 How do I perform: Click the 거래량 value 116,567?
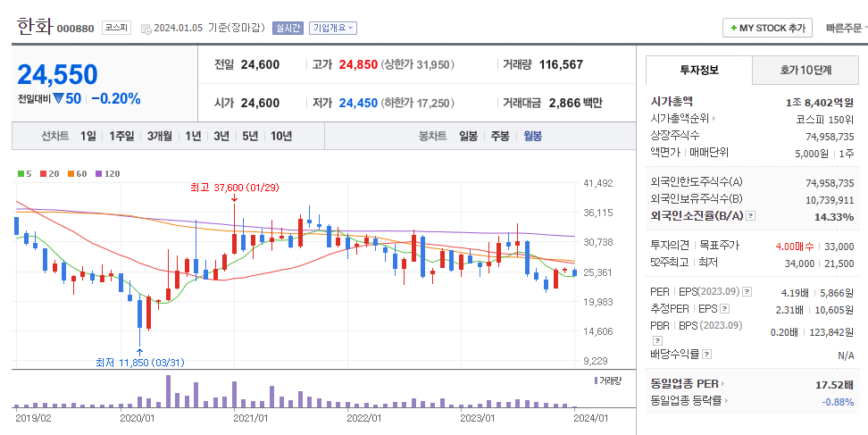click(x=561, y=64)
